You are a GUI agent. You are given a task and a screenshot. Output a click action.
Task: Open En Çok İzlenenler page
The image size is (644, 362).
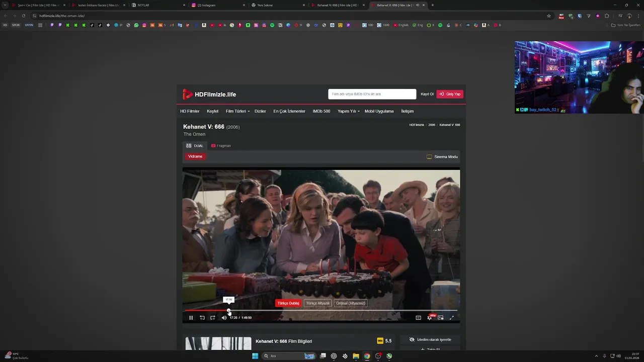click(289, 111)
